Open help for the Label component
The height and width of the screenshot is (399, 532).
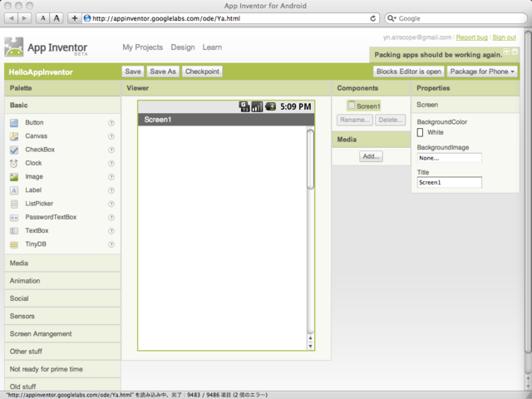(x=111, y=190)
